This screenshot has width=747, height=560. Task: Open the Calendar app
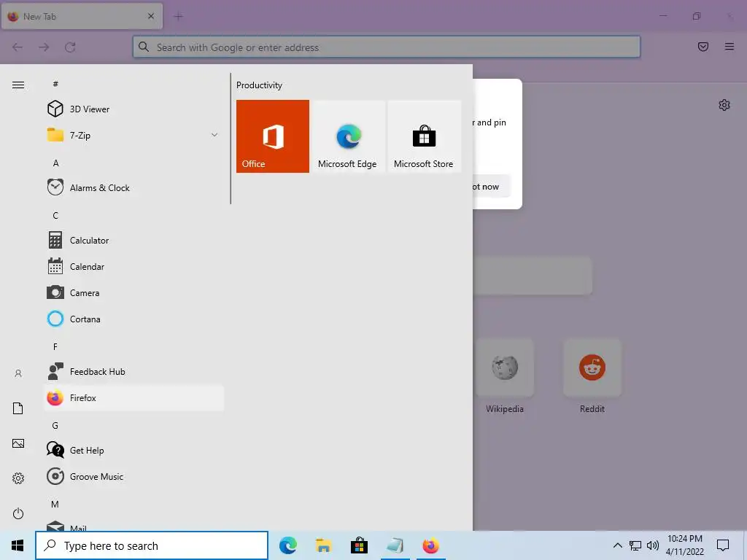pos(134,267)
